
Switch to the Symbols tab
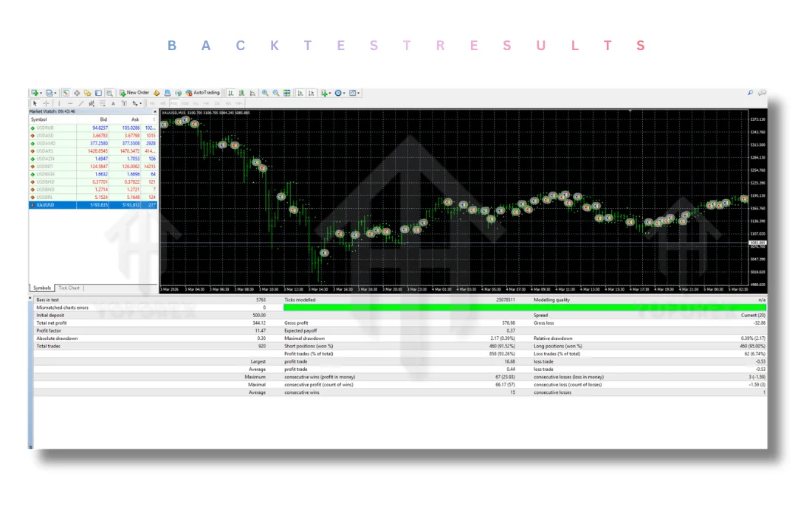(x=42, y=288)
